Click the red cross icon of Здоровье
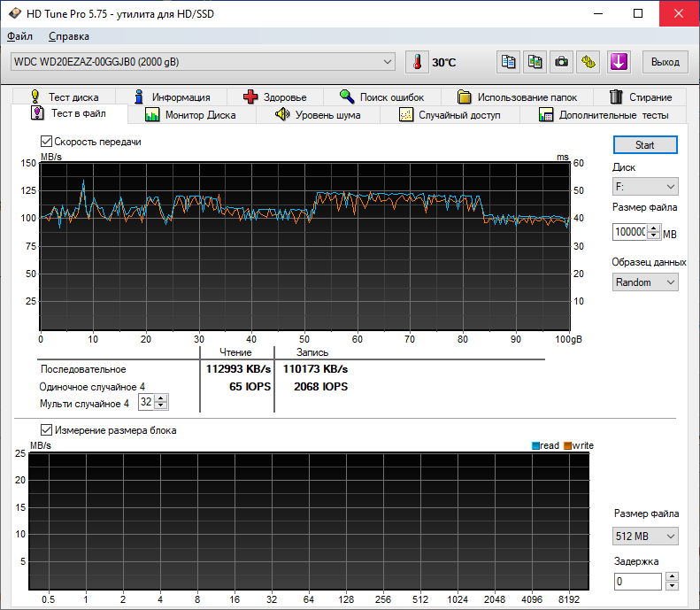700x610 pixels. (x=250, y=97)
